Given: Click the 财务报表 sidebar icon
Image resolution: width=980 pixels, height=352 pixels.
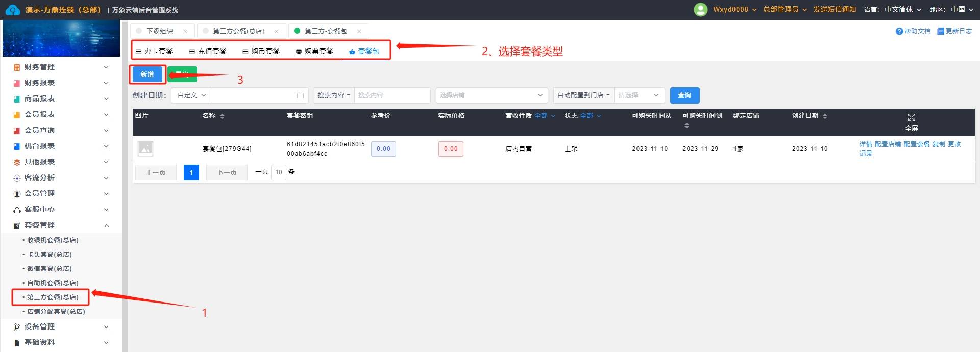Looking at the screenshot, I should [17, 83].
